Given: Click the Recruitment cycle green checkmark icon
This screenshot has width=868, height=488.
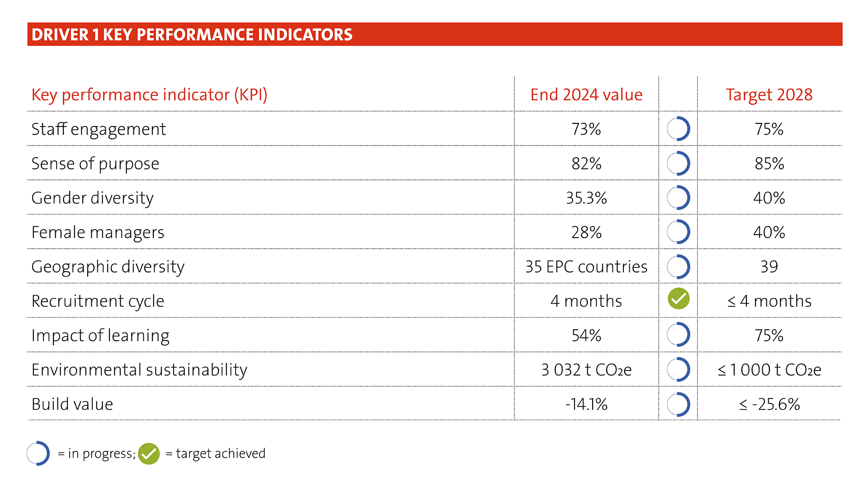Looking at the screenshot, I should pyautogui.click(x=679, y=299).
